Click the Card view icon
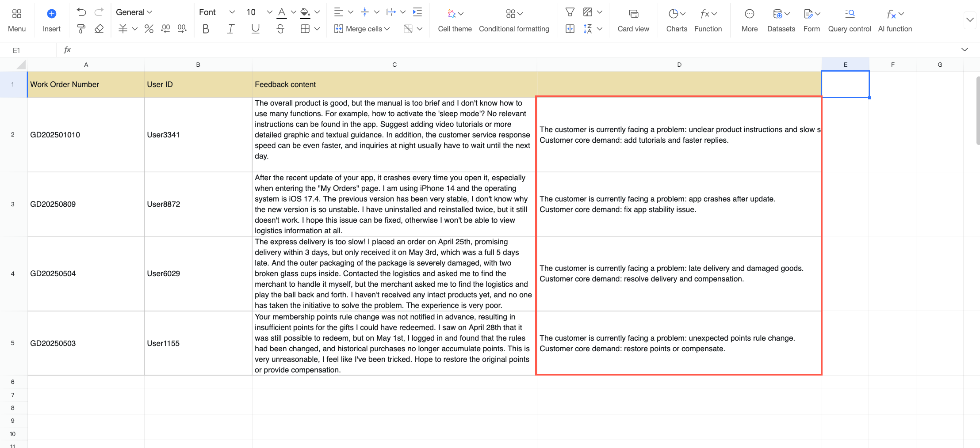Image resolution: width=980 pixels, height=448 pixels. click(x=633, y=14)
